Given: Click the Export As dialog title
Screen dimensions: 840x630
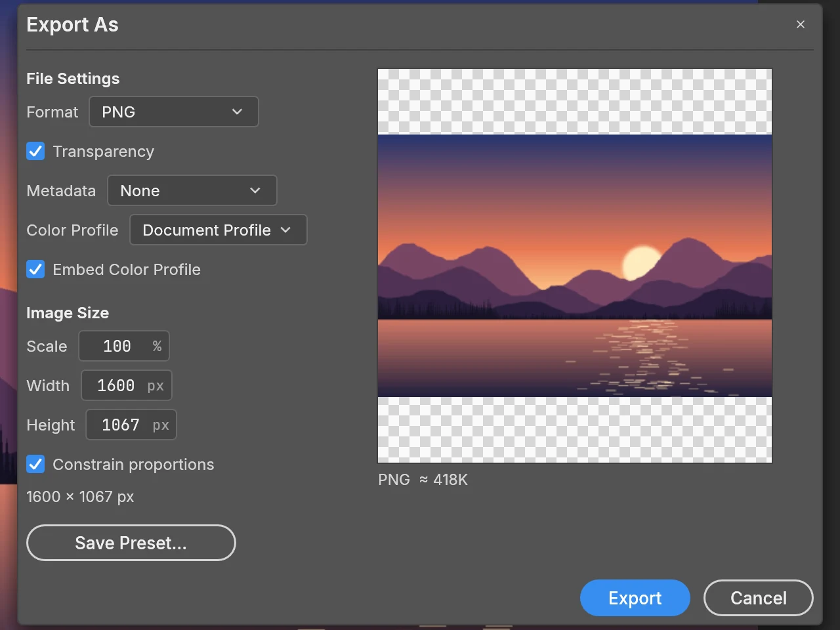Looking at the screenshot, I should click(72, 25).
